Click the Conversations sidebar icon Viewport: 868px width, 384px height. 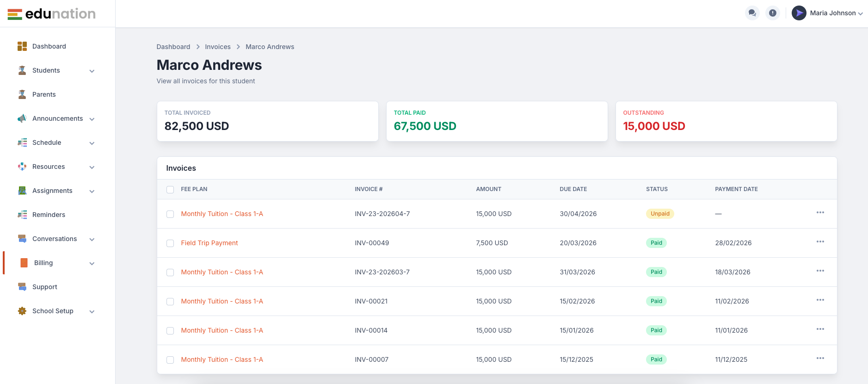point(22,239)
